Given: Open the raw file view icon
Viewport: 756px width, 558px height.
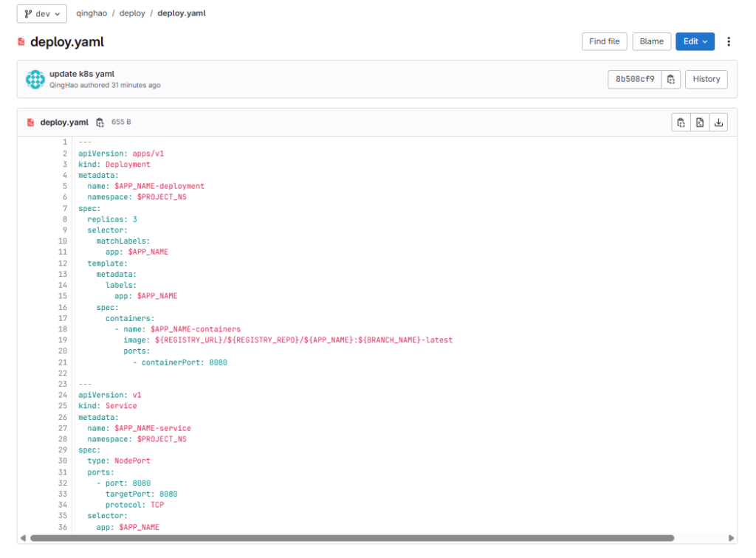Looking at the screenshot, I should pyautogui.click(x=699, y=123).
